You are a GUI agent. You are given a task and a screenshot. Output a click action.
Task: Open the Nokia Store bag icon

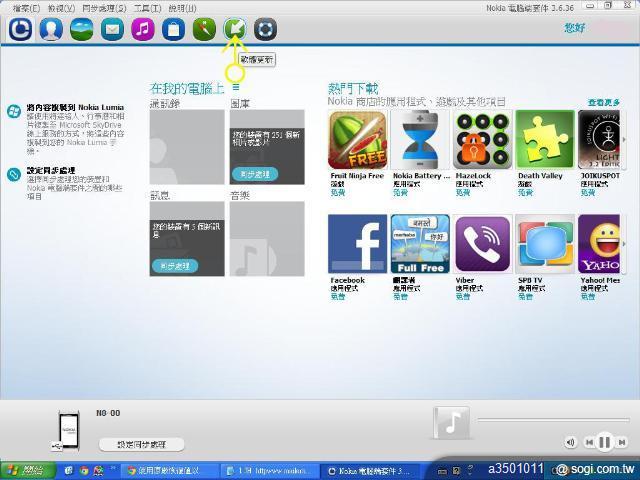tap(173, 29)
